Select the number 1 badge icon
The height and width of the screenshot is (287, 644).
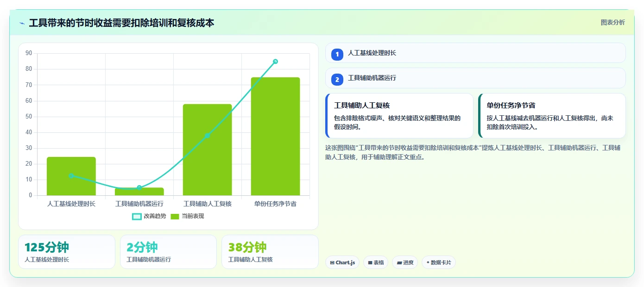tap(337, 54)
